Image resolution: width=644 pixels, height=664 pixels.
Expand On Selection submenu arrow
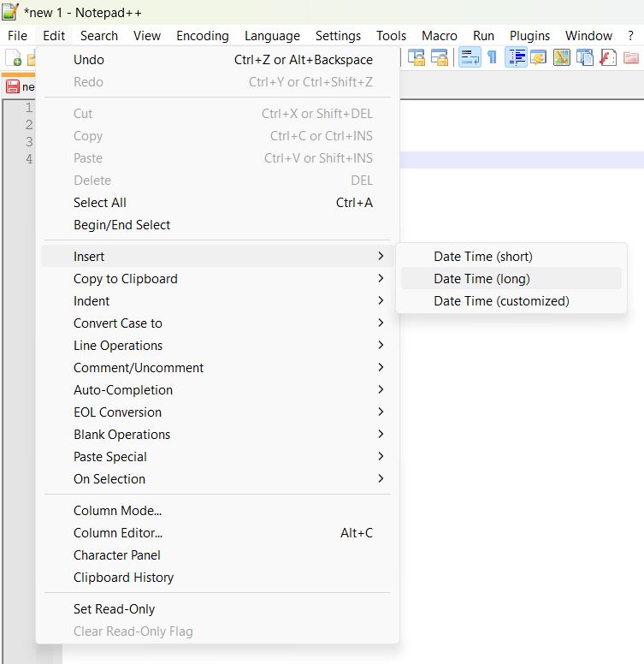381,478
